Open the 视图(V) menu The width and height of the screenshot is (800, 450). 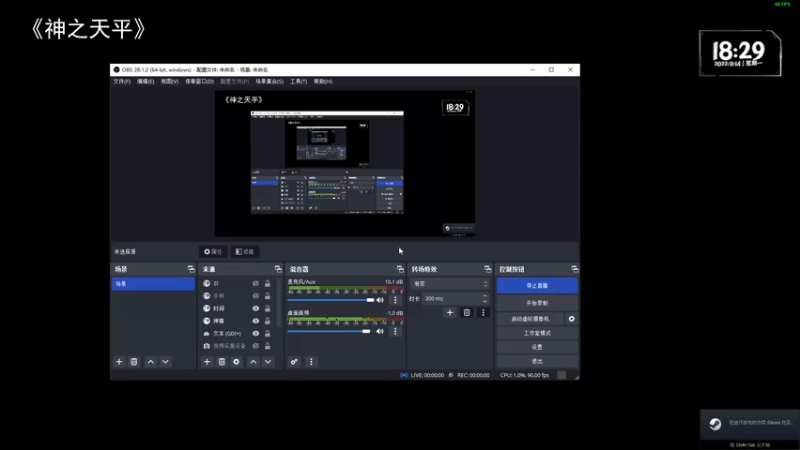170,82
